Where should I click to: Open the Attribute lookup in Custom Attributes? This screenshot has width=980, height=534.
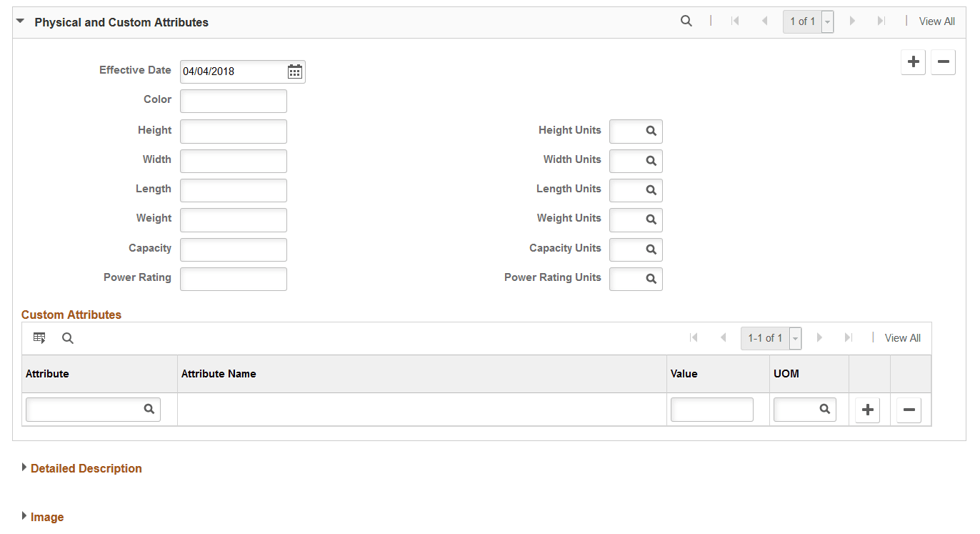tap(149, 409)
